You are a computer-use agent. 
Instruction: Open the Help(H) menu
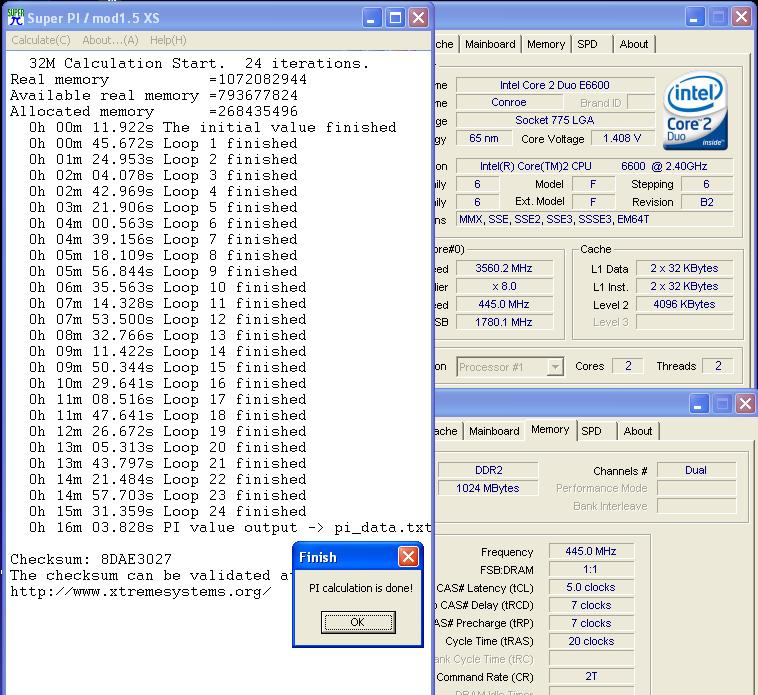pos(168,40)
